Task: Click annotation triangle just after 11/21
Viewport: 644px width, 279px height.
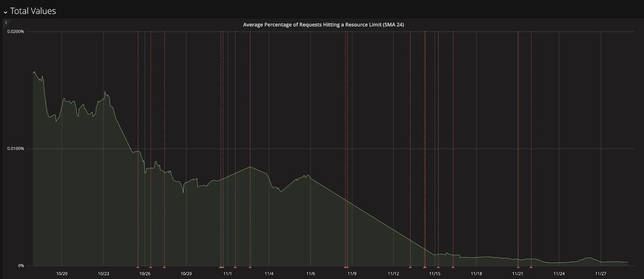Action: coord(531,267)
